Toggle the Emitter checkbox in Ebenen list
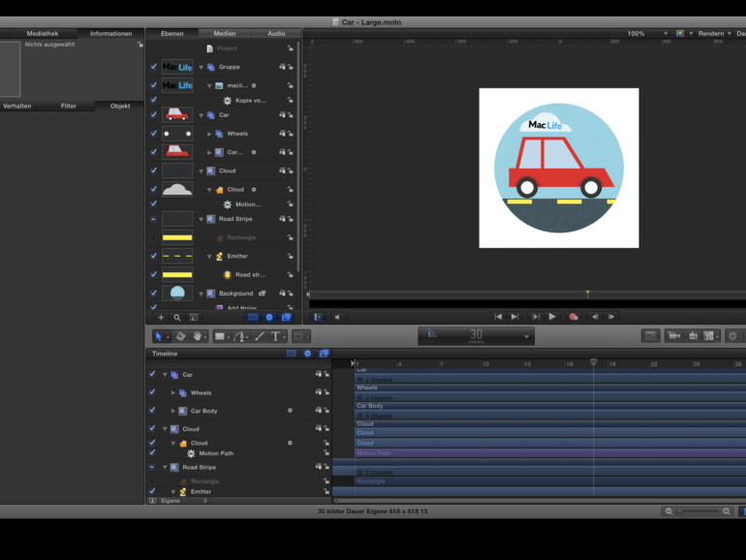The width and height of the screenshot is (746, 560). coord(153,256)
